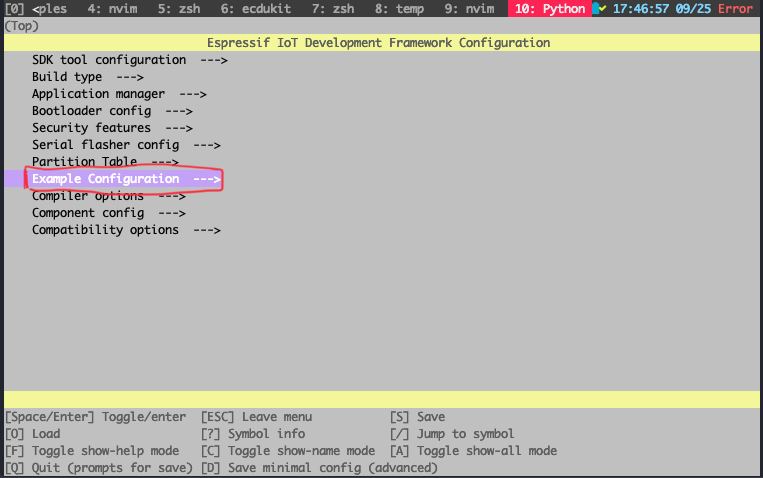Switch to tmux window 6: ecdukit
763x478 pixels.
pos(255,9)
